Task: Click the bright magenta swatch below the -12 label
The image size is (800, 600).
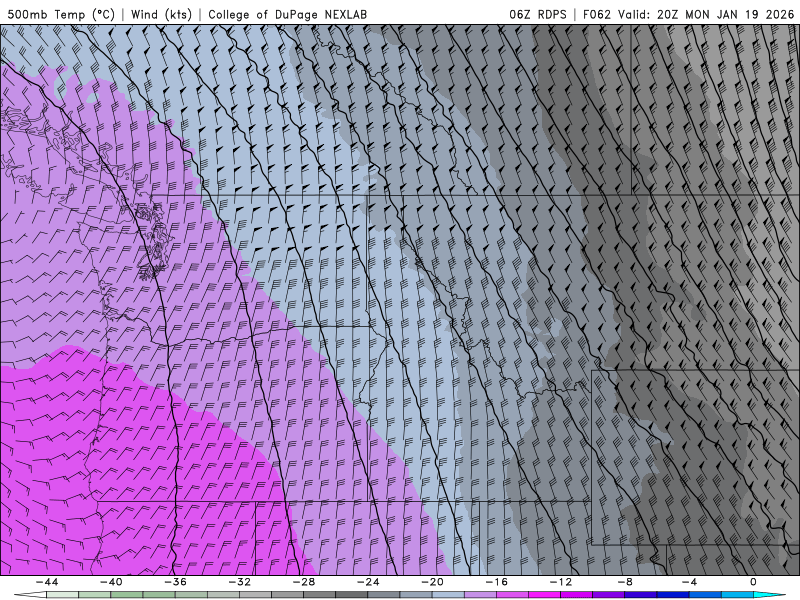Action: click(544, 595)
